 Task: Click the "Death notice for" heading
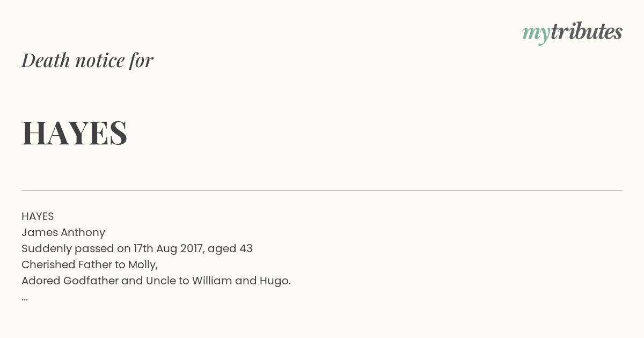click(87, 60)
